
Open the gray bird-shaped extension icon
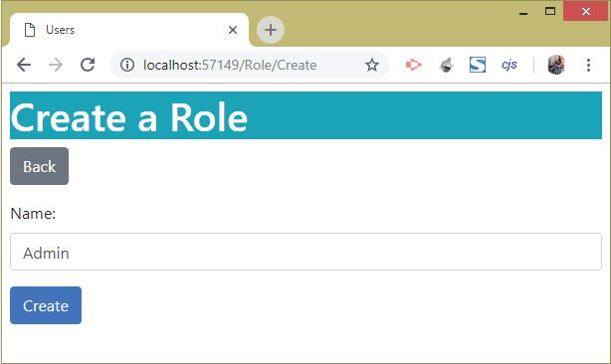coord(446,65)
